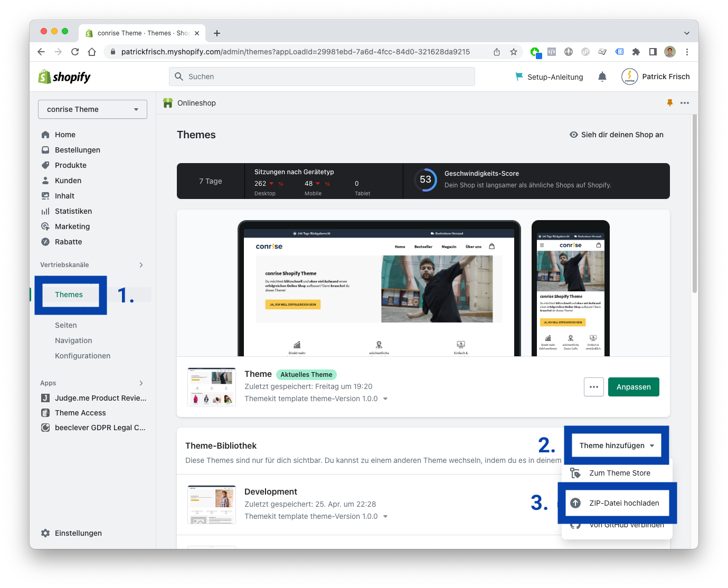Click the Anpassen button
The height and width of the screenshot is (588, 728).
tap(634, 387)
